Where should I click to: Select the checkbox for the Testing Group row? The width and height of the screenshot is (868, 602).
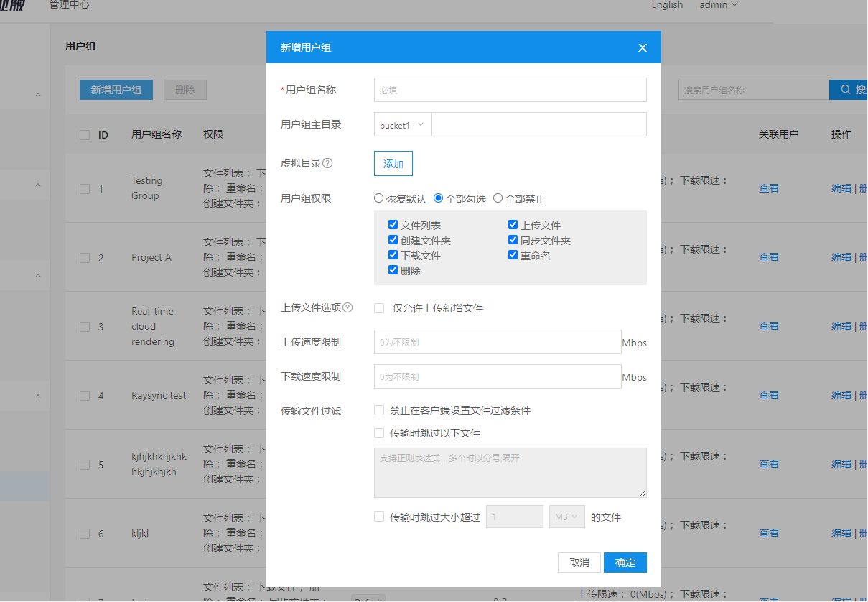click(84, 188)
